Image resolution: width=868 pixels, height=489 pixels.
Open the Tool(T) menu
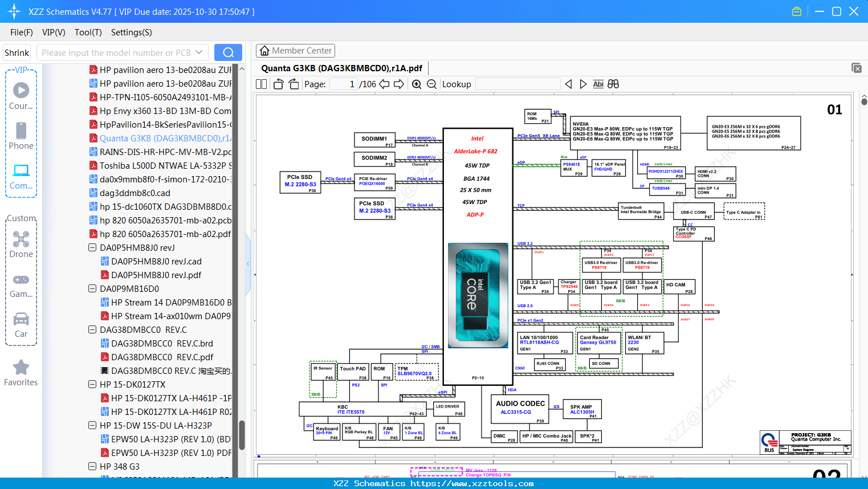coord(88,32)
